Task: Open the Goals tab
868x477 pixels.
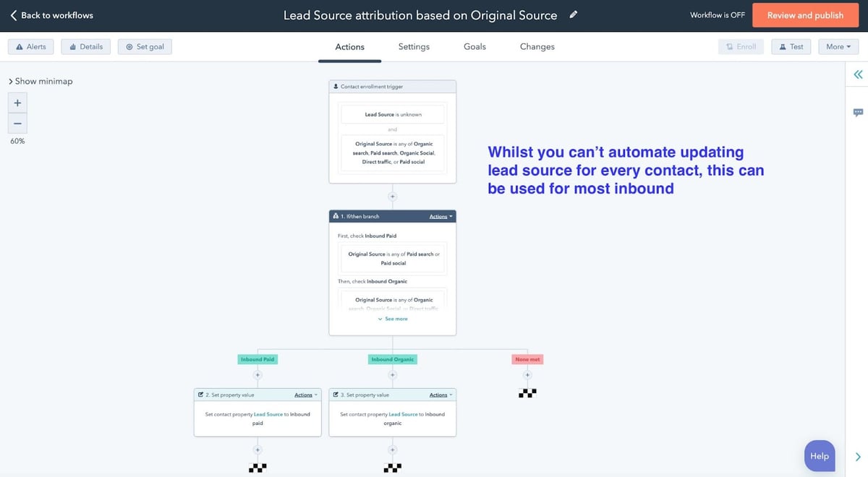Action: point(475,46)
